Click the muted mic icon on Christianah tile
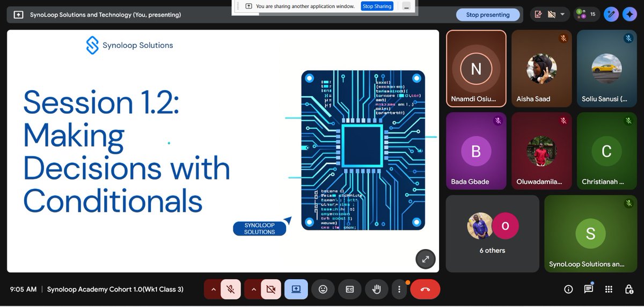 628,121
